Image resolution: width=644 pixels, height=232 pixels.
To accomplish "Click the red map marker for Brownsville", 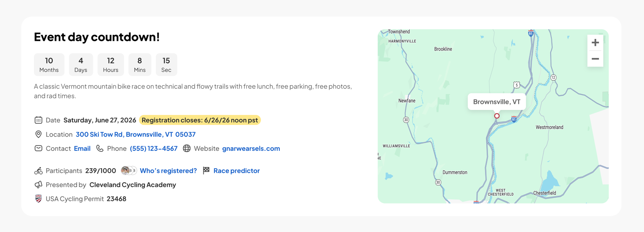I will point(497,116).
